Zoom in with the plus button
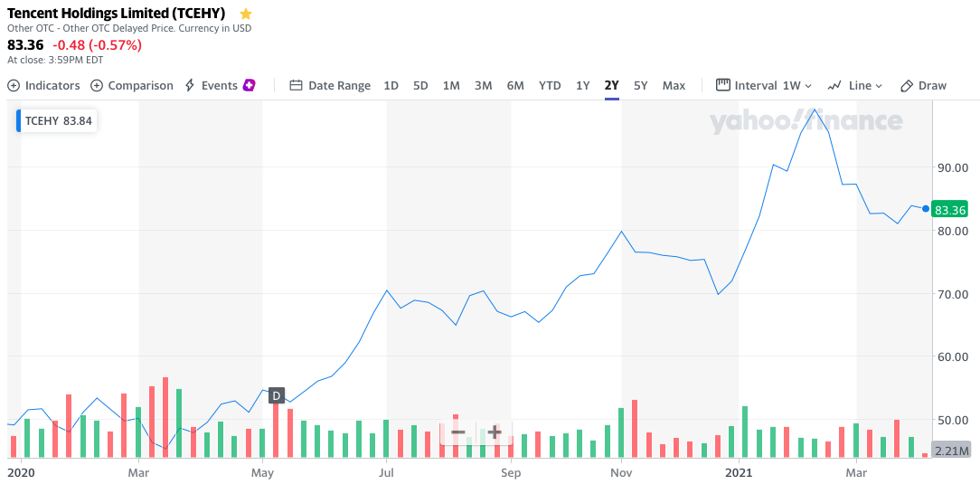The image size is (980, 494). pyautogui.click(x=495, y=432)
